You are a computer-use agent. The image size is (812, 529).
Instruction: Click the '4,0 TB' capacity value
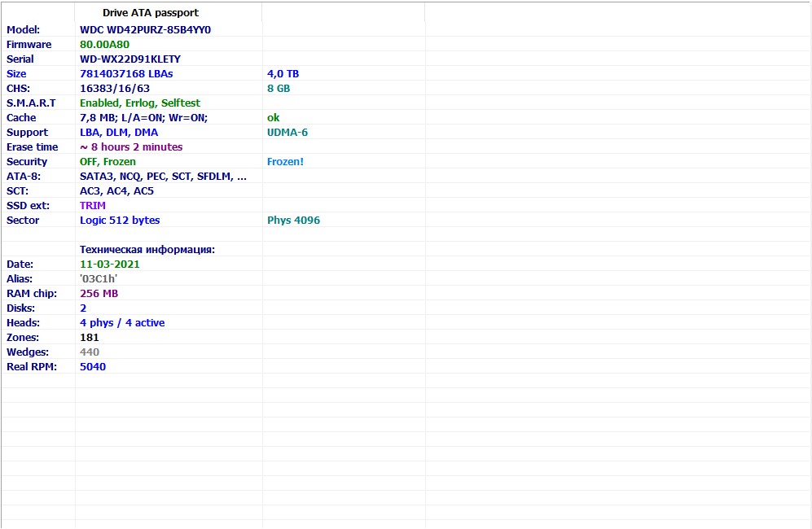click(x=283, y=73)
